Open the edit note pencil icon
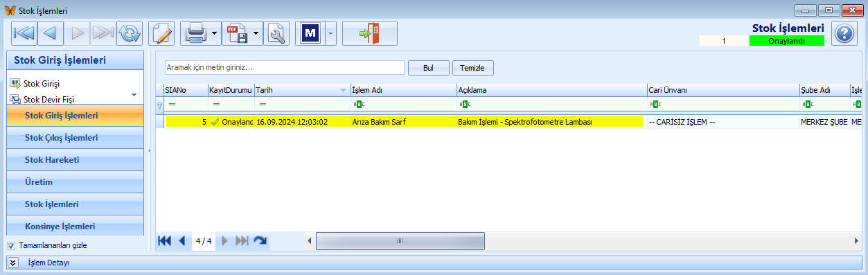Viewport: 868px width, 275px height. 161,33
